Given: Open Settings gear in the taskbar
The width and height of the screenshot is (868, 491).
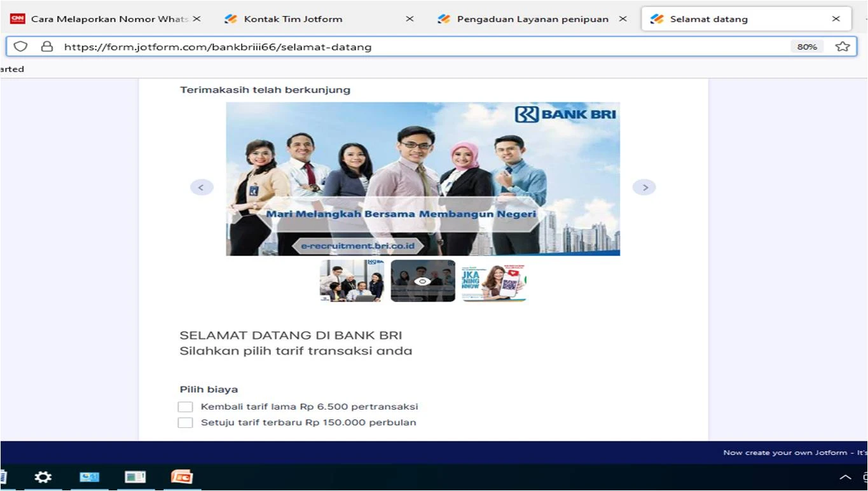Looking at the screenshot, I should point(43,477).
